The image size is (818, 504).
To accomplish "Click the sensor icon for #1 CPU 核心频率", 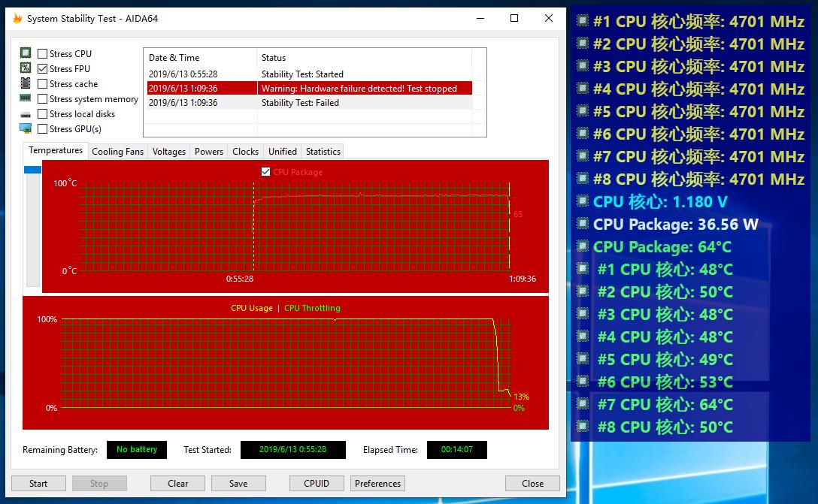I will (x=583, y=21).
